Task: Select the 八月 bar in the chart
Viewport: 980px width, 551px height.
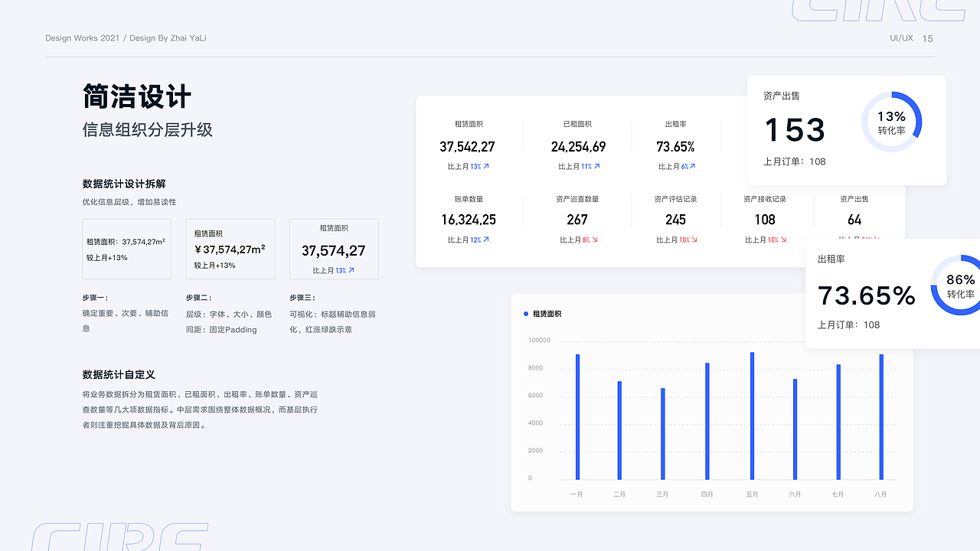Action: pyautogui.click(x=881, y=417)
